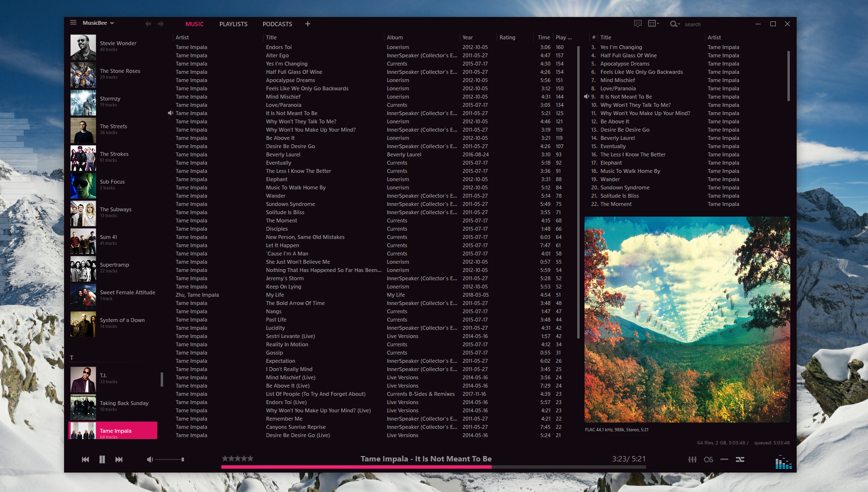
Task: Open the hamburger main menu
Action: coord(73,23)
